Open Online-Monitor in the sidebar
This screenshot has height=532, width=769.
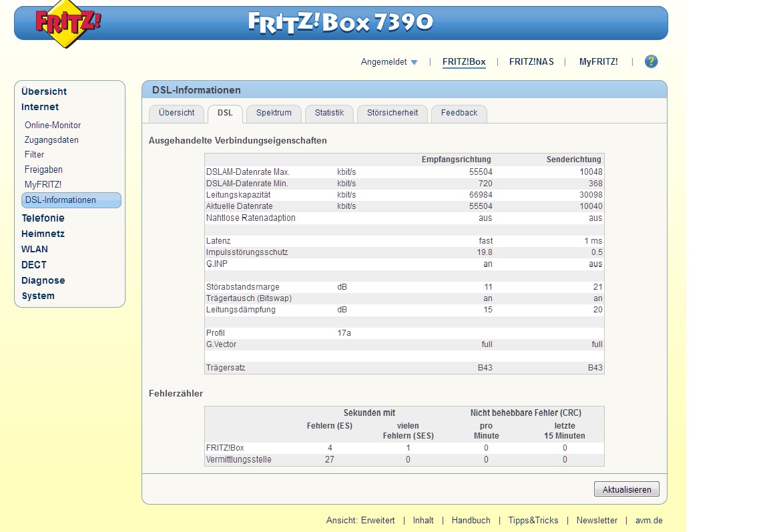coord(53,125)
